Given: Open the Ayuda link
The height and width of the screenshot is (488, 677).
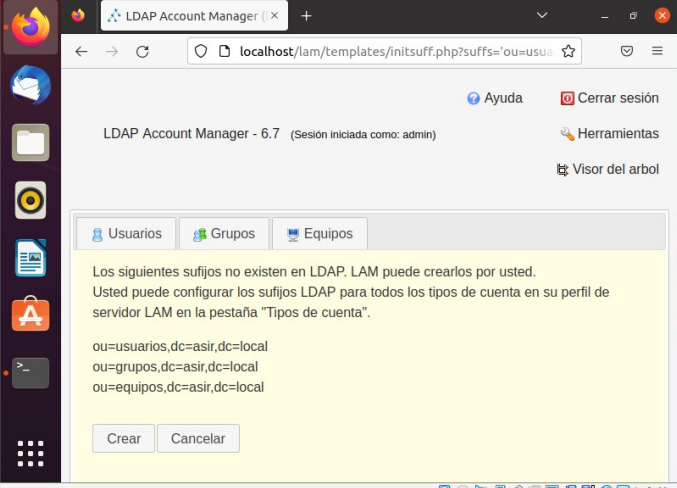Looking at the screenshot, I should click(503, 98).
